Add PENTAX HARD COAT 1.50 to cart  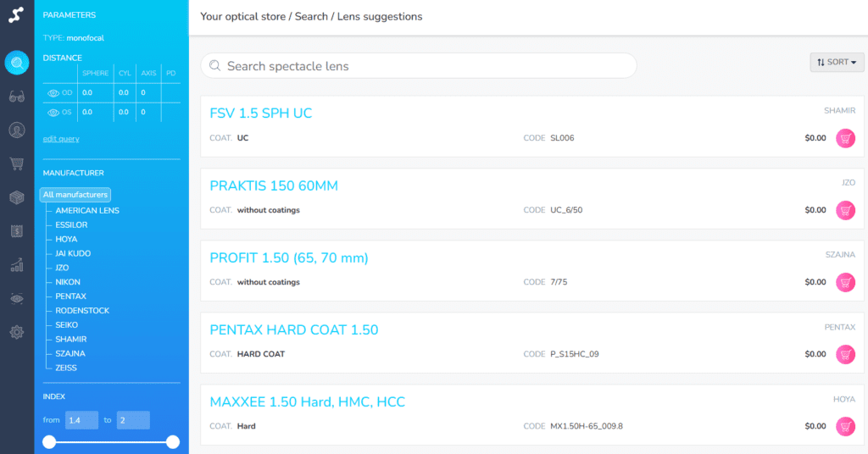(845, 354)
